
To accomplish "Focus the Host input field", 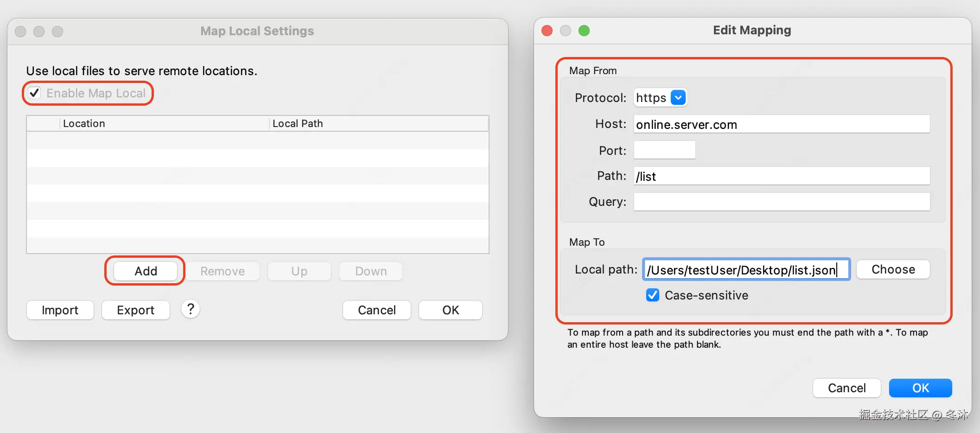I will tap(782, 124).
